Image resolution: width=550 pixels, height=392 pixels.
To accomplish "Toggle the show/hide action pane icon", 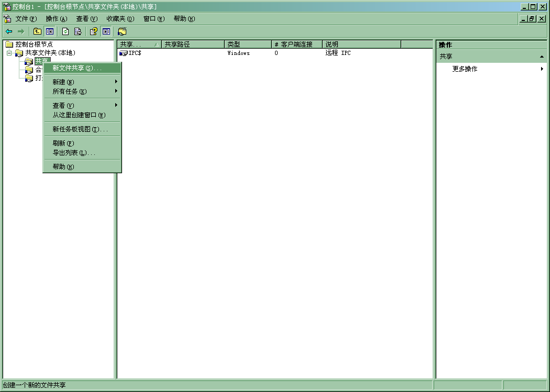I will (x=106, y=31).
